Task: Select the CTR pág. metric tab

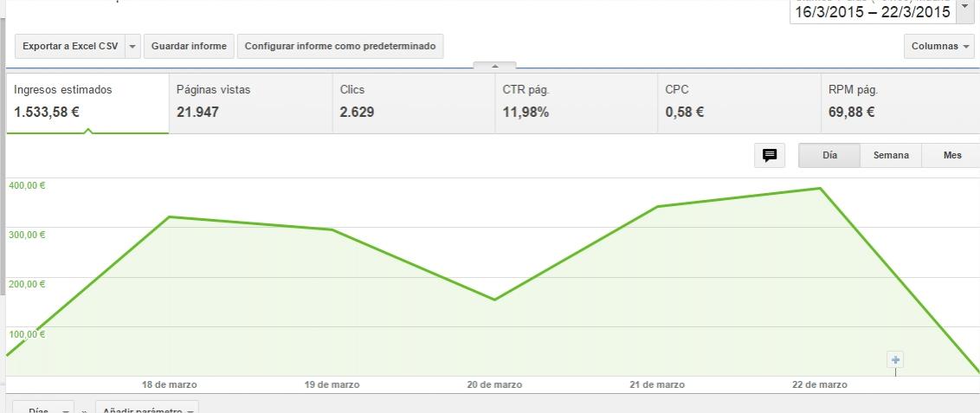Action: pyautogui.click(x=576, y=101)
